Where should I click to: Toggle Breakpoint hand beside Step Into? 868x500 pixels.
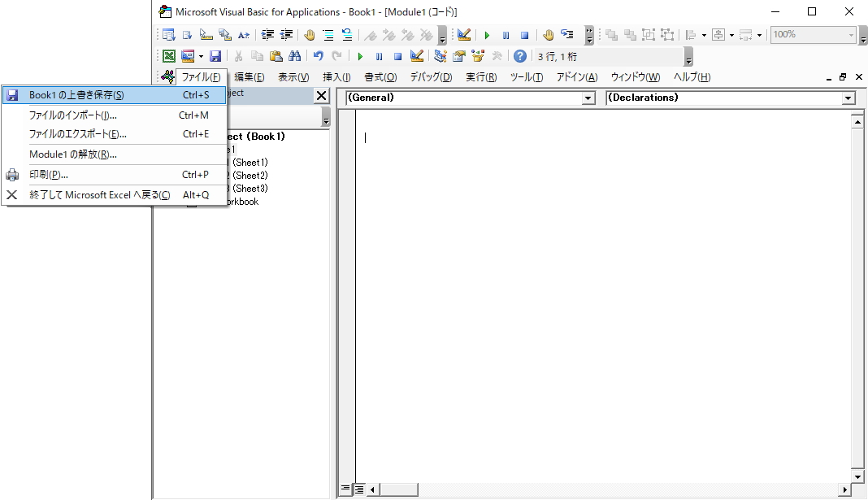548,35
